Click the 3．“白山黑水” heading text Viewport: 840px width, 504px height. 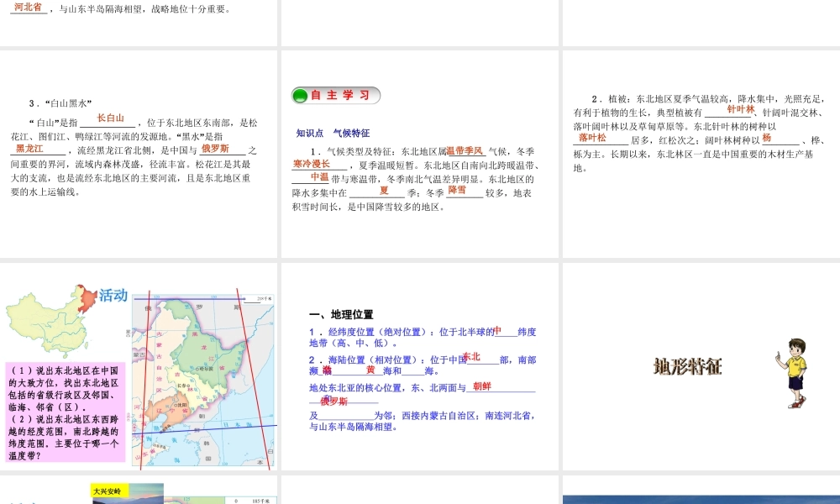[60, 103]
